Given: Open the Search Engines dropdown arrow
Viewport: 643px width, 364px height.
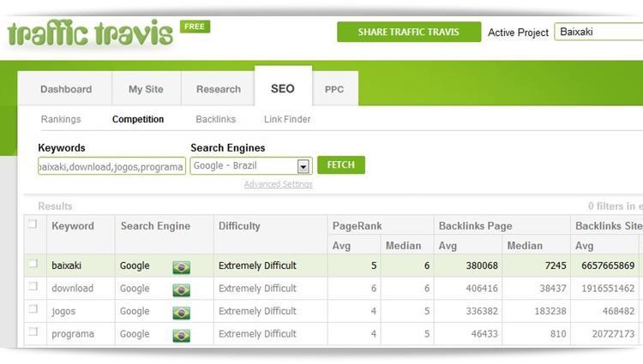Looking at the screenshot, I should (x=303, y=166).
